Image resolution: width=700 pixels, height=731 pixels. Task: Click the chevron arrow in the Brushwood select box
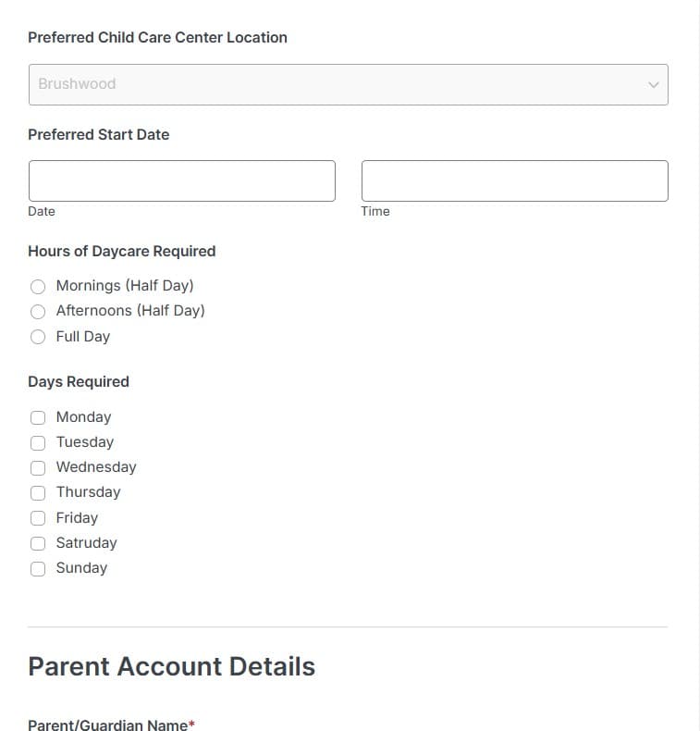pyautogui.click(x=654, y=85)
